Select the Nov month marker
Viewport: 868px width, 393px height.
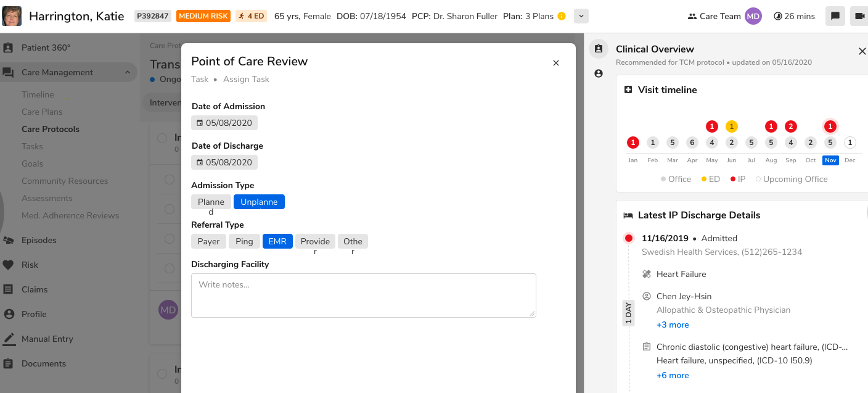(x=830, y=160)
